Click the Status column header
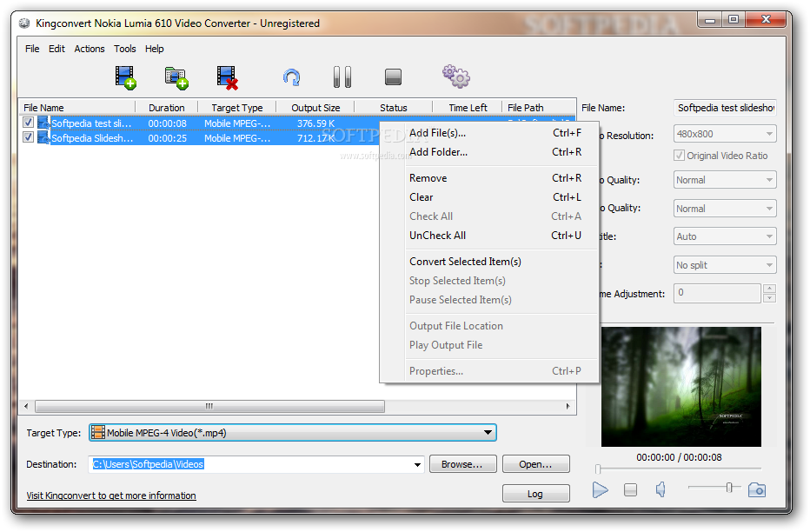The height and width of the screenshot is (532, 810). [394, 108]
